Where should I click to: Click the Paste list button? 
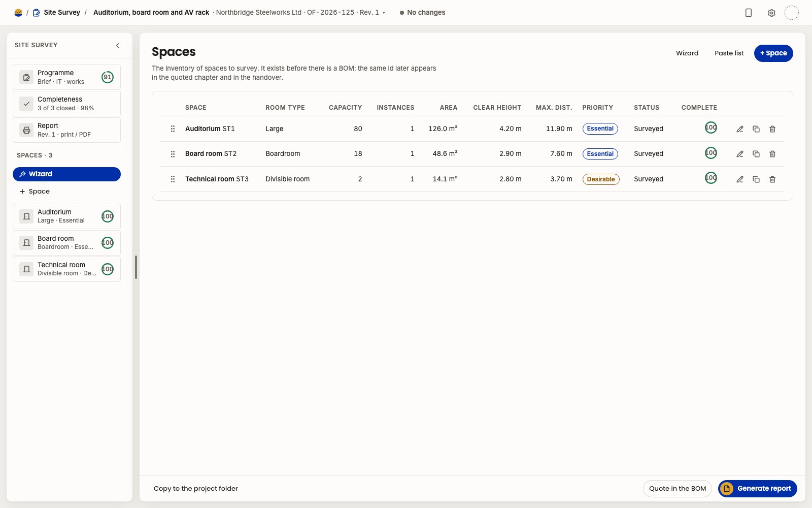tap(729, 53)
